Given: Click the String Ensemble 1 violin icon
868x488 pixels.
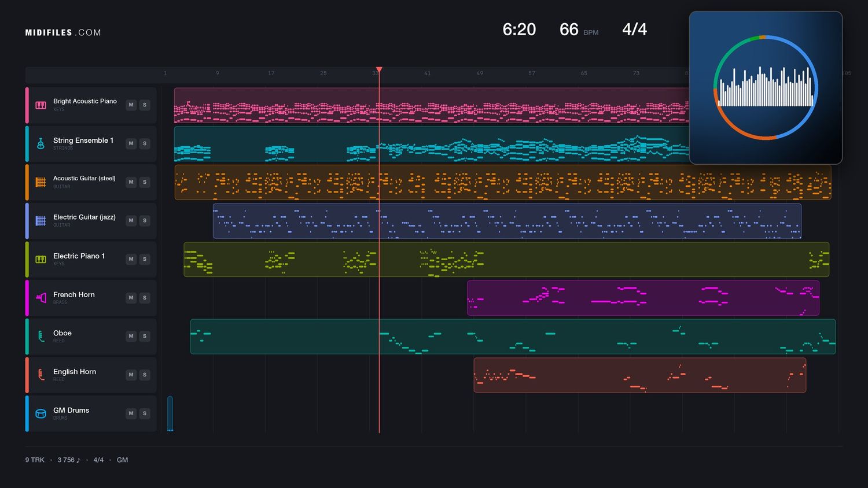Looking at the screenshot, I should pos(41,143).
